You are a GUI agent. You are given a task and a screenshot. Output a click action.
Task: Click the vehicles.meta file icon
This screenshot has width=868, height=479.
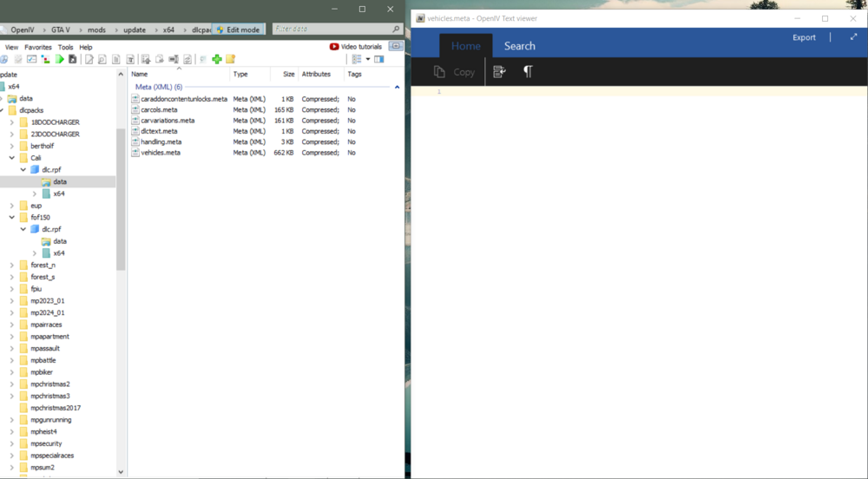pos(135,153)
